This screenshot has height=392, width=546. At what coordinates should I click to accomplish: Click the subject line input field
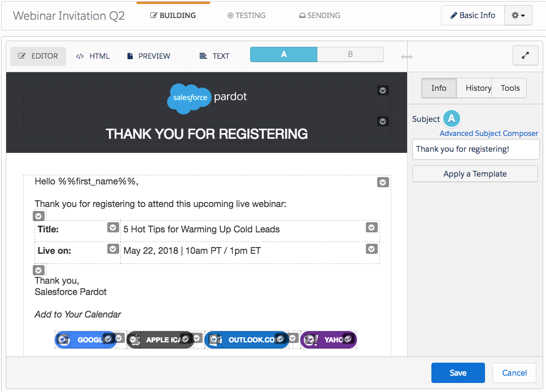(x=475, y=149)
